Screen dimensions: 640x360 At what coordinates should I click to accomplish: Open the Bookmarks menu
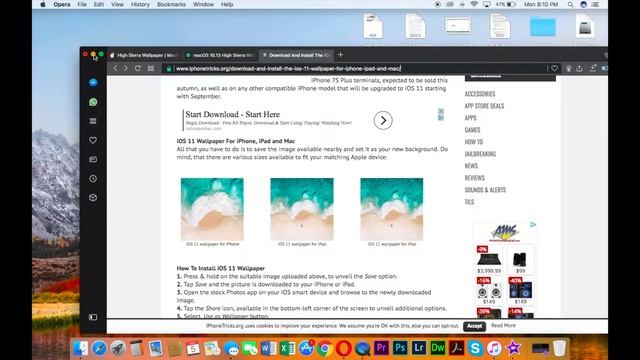click(171, 4)
